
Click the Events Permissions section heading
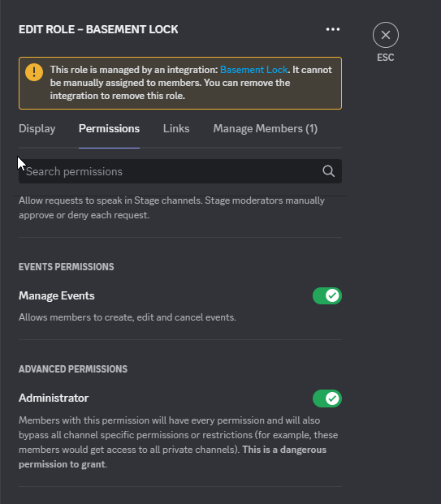tap(67, 267)
